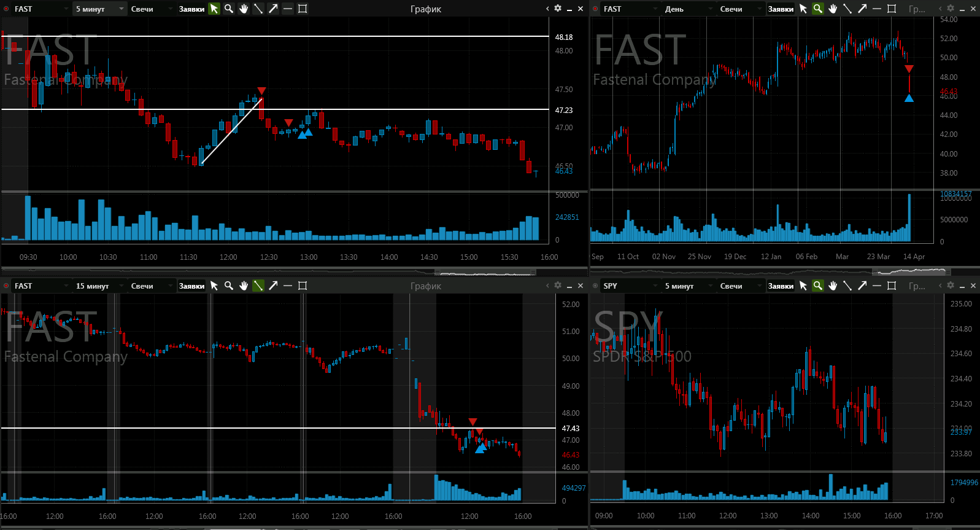980x530 pixels.
Task: Click the FAST symbol field in the День chart
Action: pyautogui.click(x=630, y=9)
